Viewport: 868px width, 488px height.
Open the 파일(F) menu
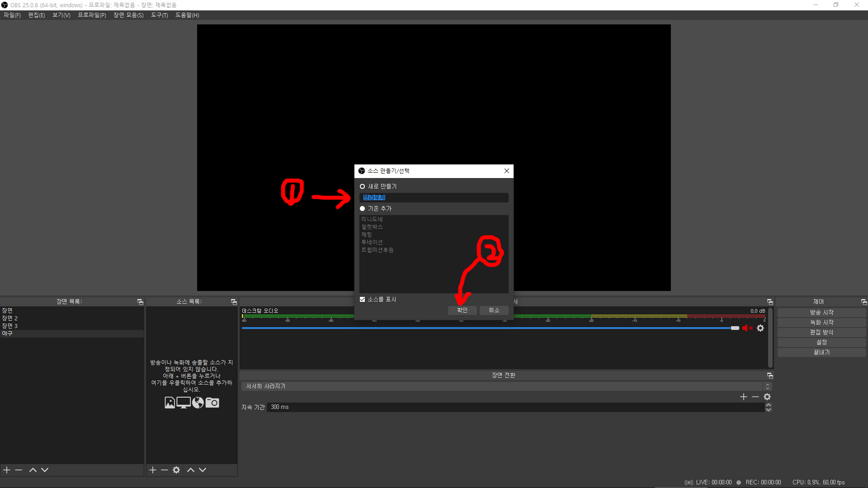click(x=12, y=15)
